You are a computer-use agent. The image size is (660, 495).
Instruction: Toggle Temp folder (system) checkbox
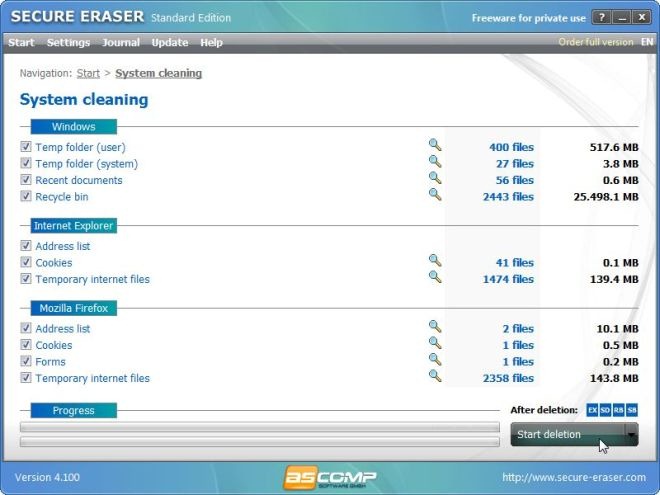coord(26,163)
